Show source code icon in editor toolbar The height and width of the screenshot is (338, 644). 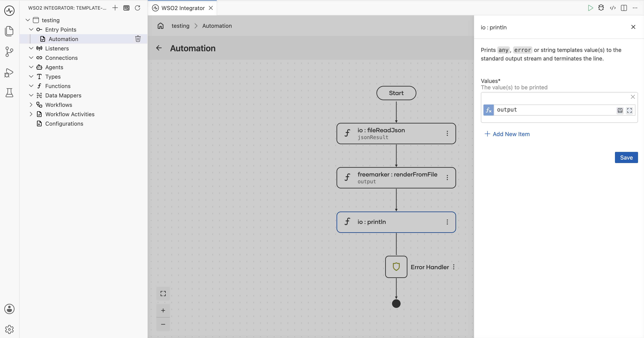613,8
